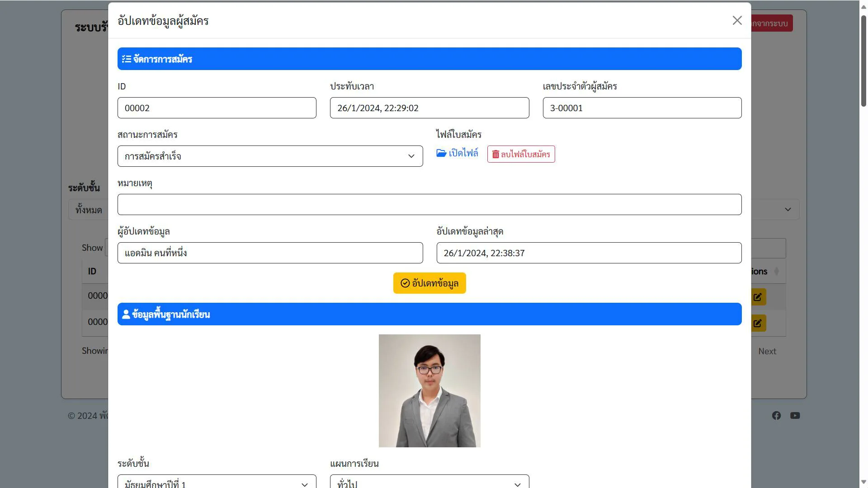Click the เปิดไฟล์ link
Viewport: 868px width, 488px height.
click(x=457, y=153)
